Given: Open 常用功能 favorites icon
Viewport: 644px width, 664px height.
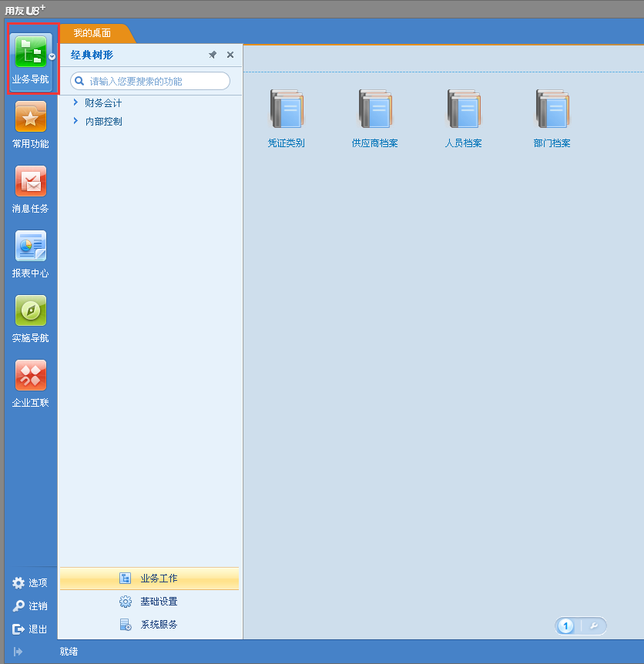Looking at the screenshot, I should coord(30,117).
